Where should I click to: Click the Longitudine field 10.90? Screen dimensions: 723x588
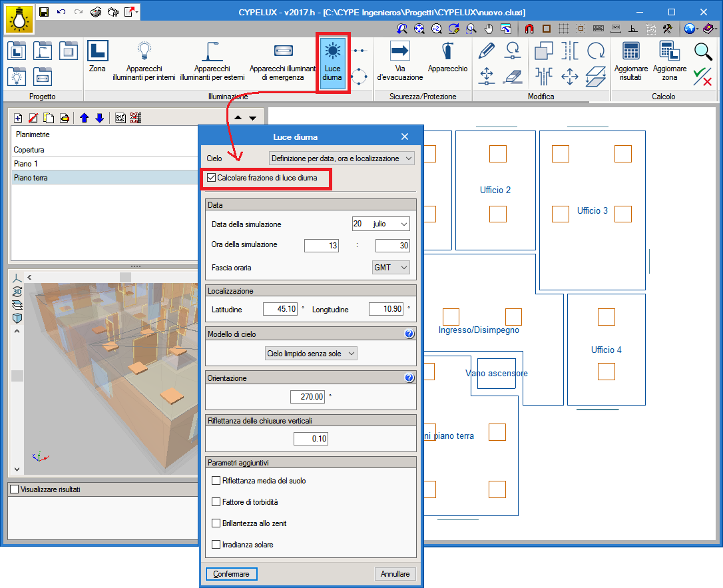click(x=386, y=309)
